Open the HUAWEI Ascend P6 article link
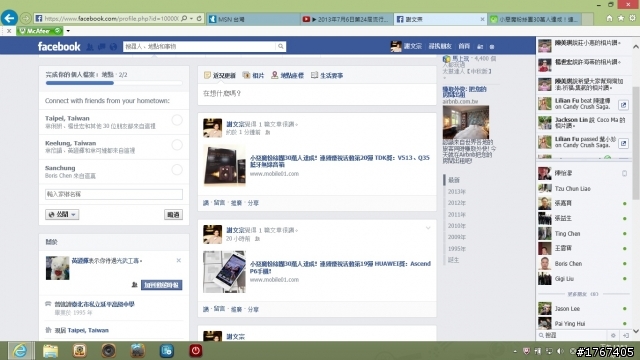The height and width of the screenshot is (360, 640). [x=340, y=267]
